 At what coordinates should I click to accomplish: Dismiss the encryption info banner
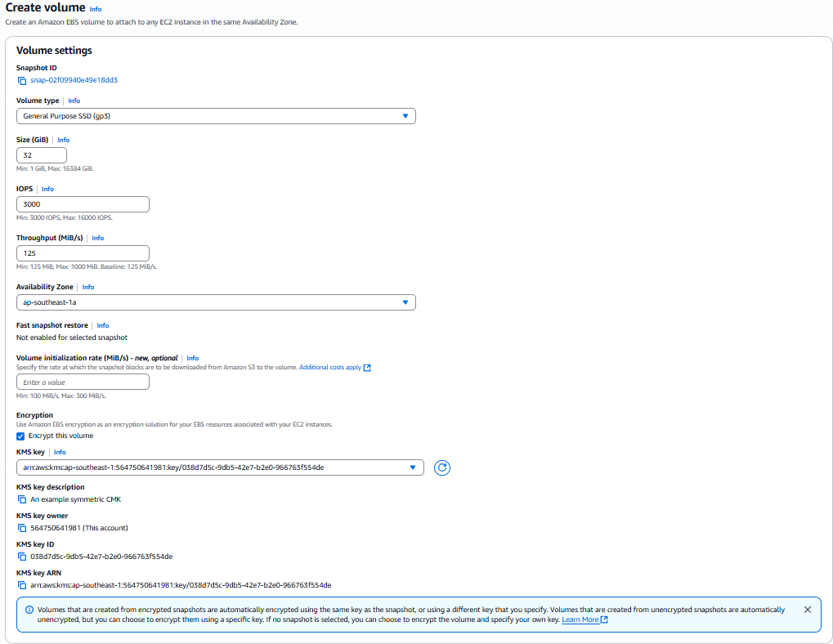coord(807,610)
